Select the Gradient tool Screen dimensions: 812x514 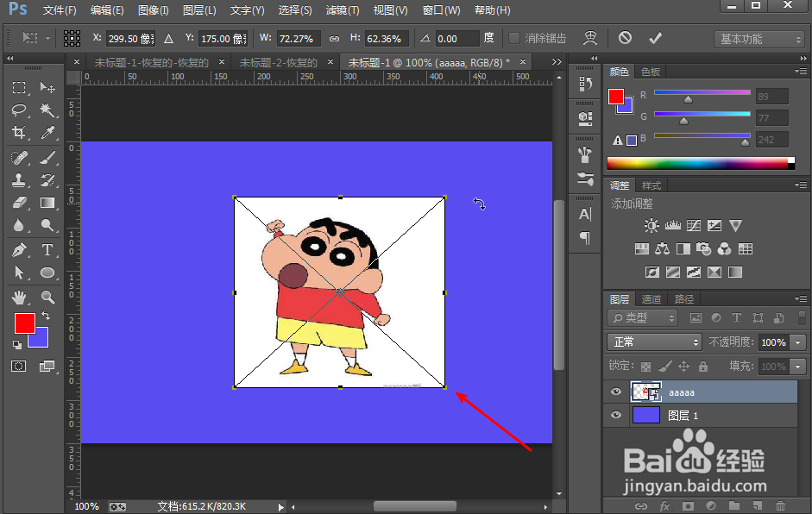coord(47,203)
